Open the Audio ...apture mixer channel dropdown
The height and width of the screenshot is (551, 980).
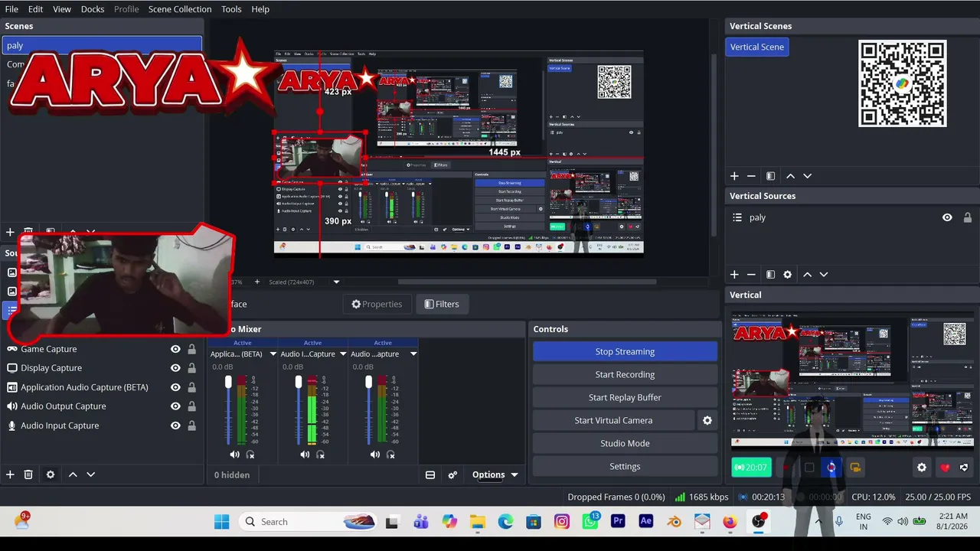[x=413, y=354]
